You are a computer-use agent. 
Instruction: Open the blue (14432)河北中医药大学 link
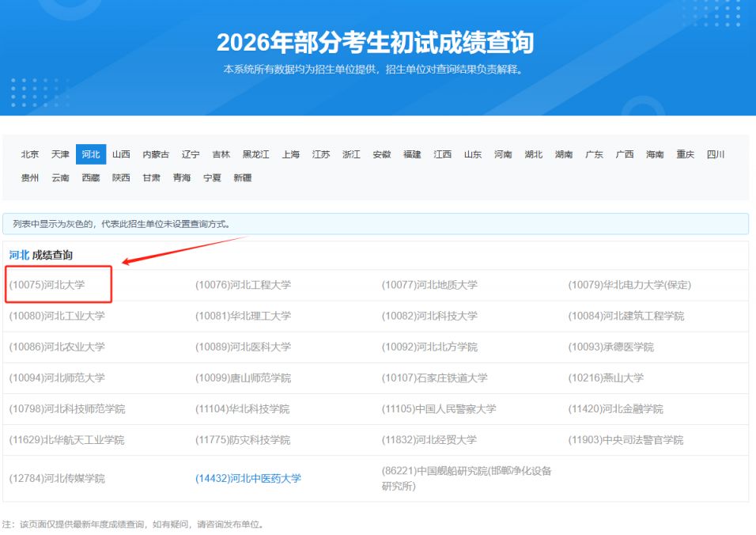248,478
